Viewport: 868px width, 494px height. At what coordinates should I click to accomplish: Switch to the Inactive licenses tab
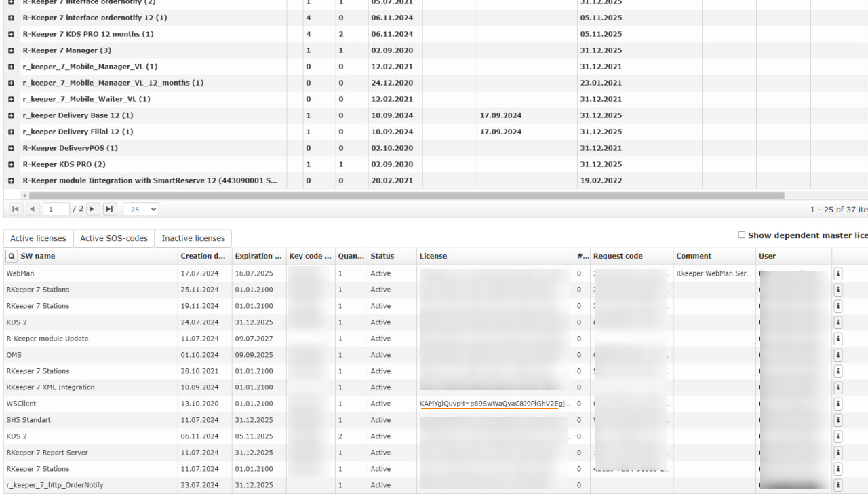(193, 238)
